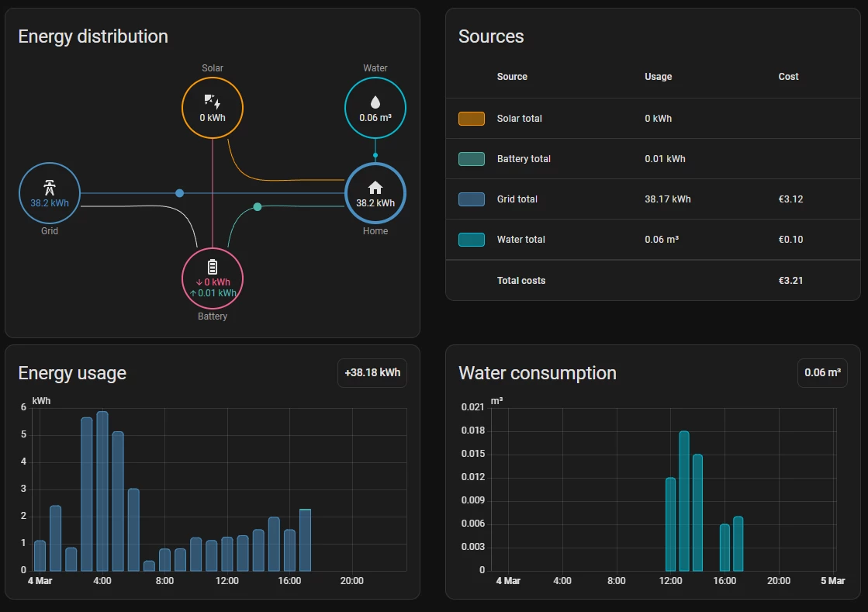Click the 0.06 m³ water consumption badge

(822, 373)
